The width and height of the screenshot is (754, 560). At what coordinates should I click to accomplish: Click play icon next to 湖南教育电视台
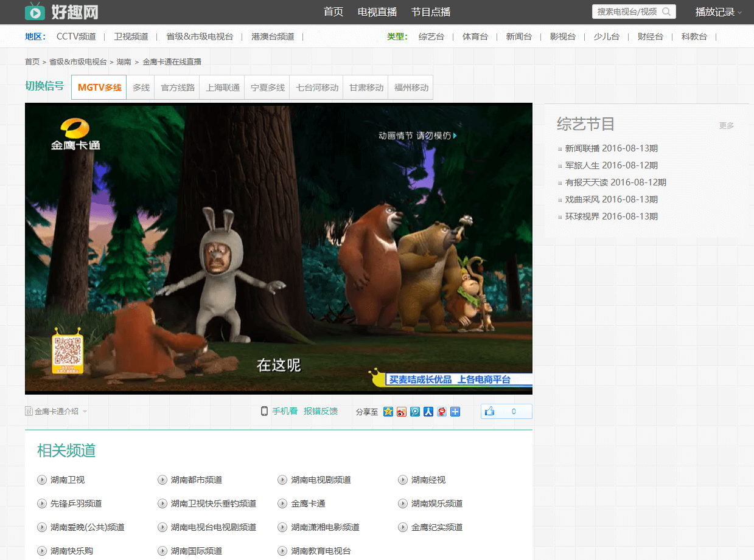pyautogui.click(x=282, y=551)
